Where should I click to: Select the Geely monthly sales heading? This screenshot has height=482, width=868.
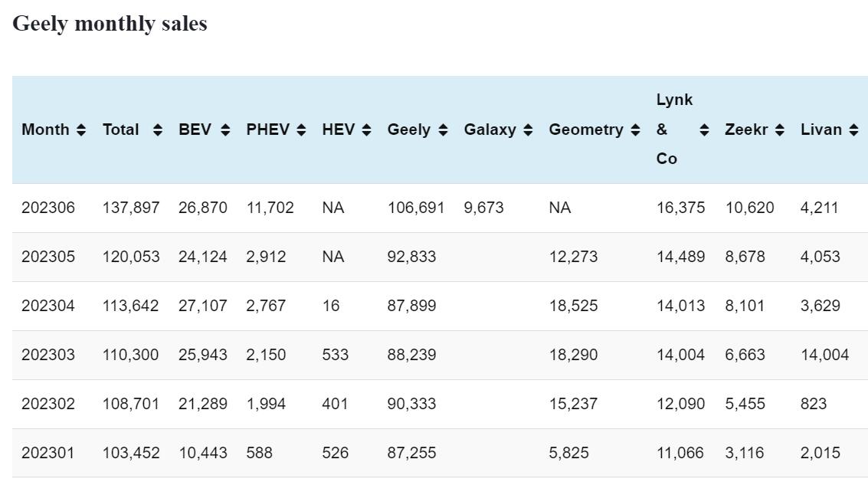[x=110, y=24]
